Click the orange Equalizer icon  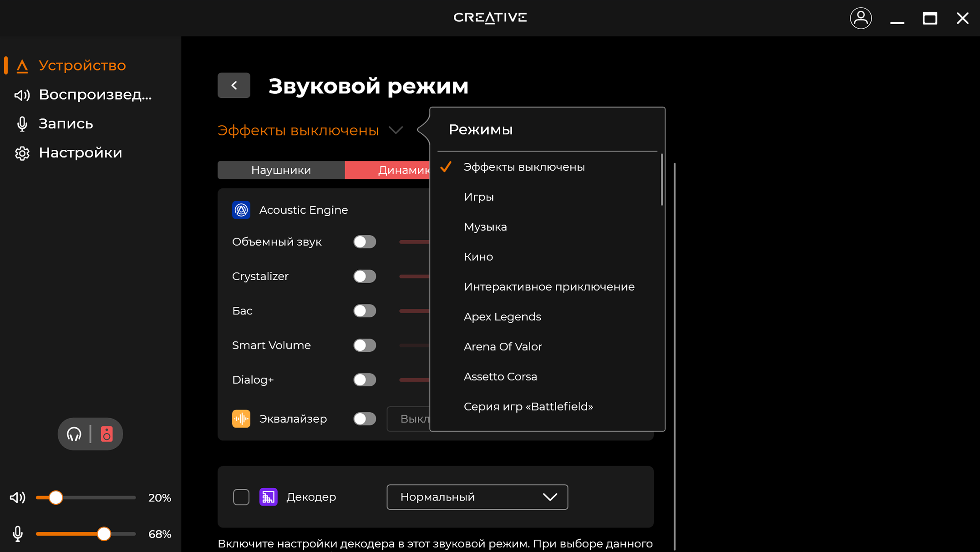pyautogui.click(x=241, y=419)
